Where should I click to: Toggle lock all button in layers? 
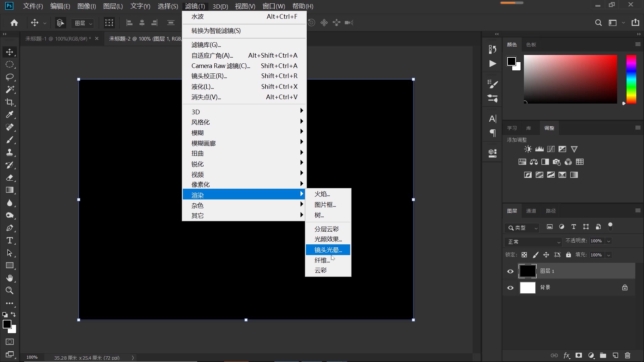tap(568, 255)
